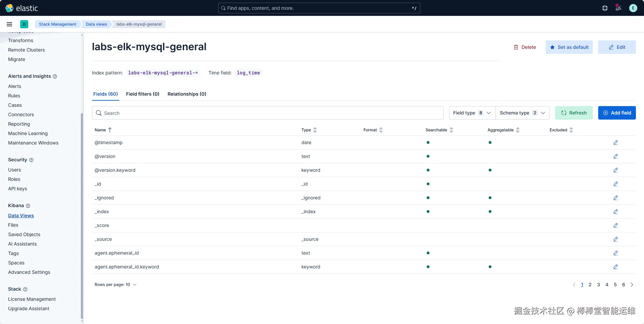Click the Stack section help icon
The image size is (644, 324).
[25, 289]
